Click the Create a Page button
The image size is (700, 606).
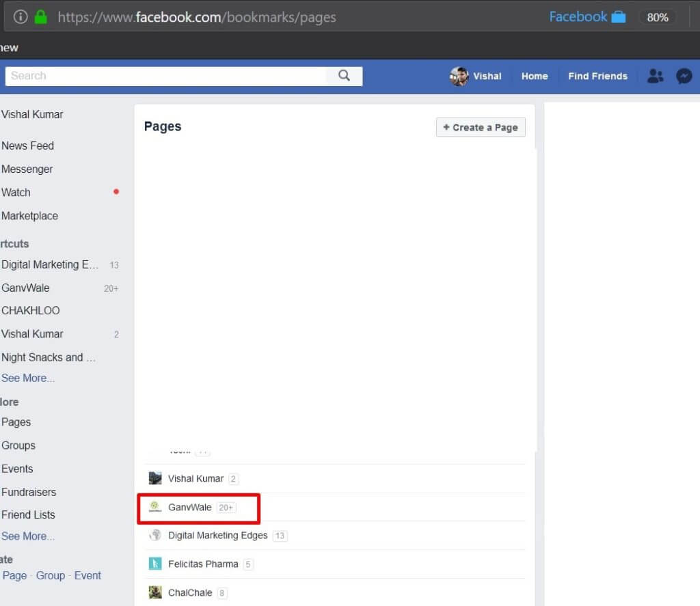[x=481, y=127]
